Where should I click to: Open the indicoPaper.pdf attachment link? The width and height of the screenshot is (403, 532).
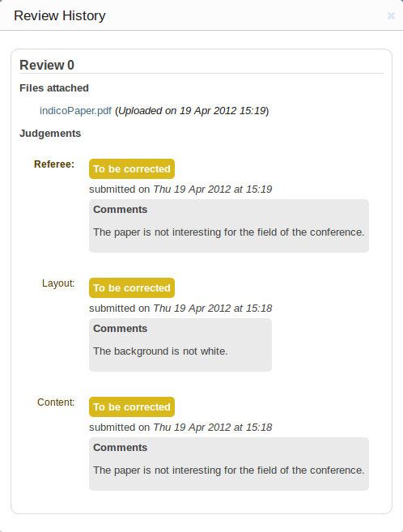coord(75,111)
